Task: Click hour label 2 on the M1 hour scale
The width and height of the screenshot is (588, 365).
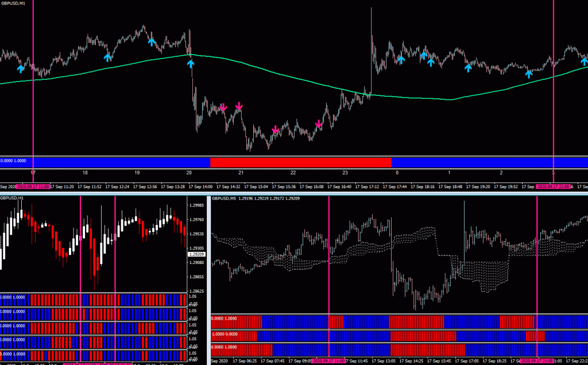Action: click(x=501, y=173)
